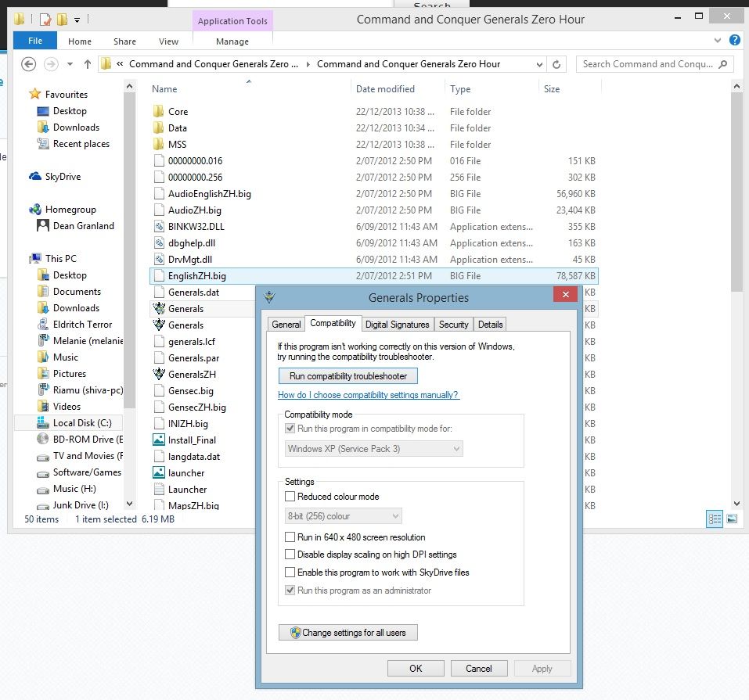The height and width of the screenshot is (700, 749).
Task: Click the Back navigation arrow
Action: coord(29,64)
